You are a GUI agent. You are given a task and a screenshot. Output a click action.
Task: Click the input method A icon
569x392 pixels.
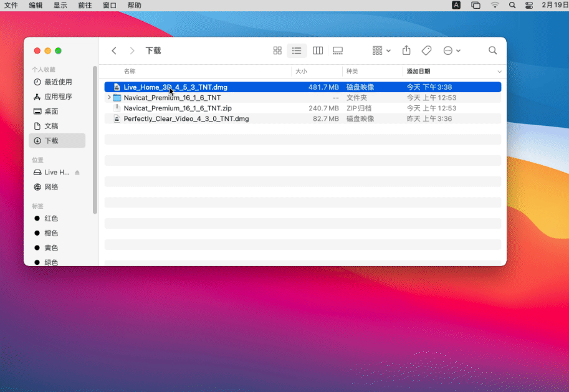click(456, 5)
